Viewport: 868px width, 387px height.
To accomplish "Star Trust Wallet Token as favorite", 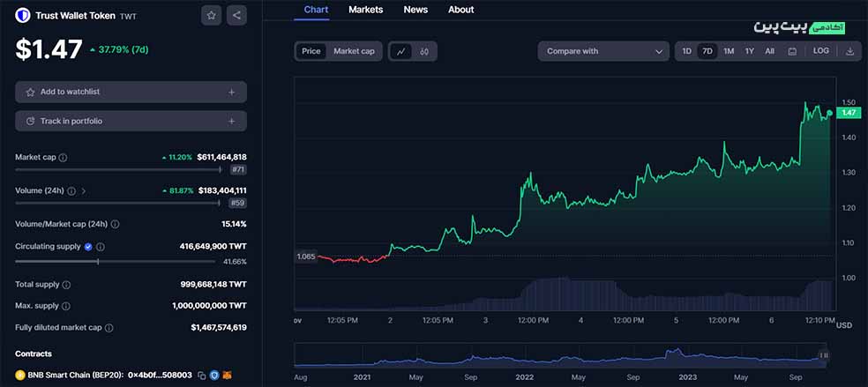I will [x=211, y=16].
